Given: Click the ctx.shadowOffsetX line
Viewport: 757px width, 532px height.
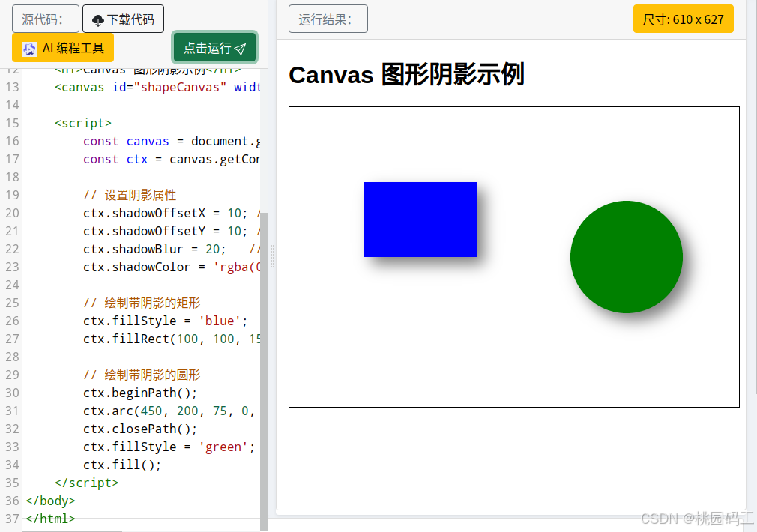Looking at the screenshot, I should (172, 213).
